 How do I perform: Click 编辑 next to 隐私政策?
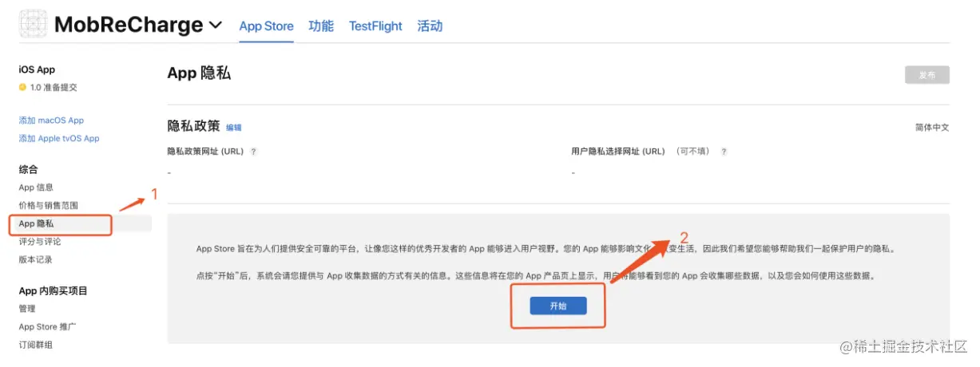click(x=233, y=128)
